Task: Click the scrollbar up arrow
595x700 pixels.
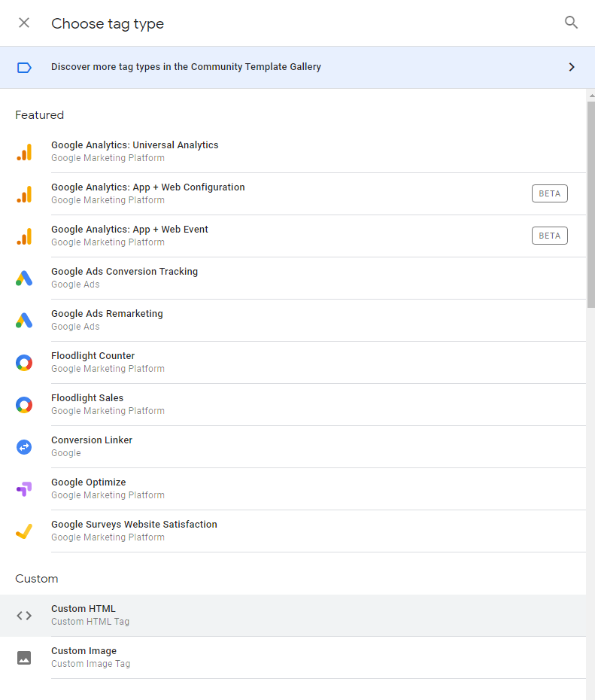Action: click(591, 96)
